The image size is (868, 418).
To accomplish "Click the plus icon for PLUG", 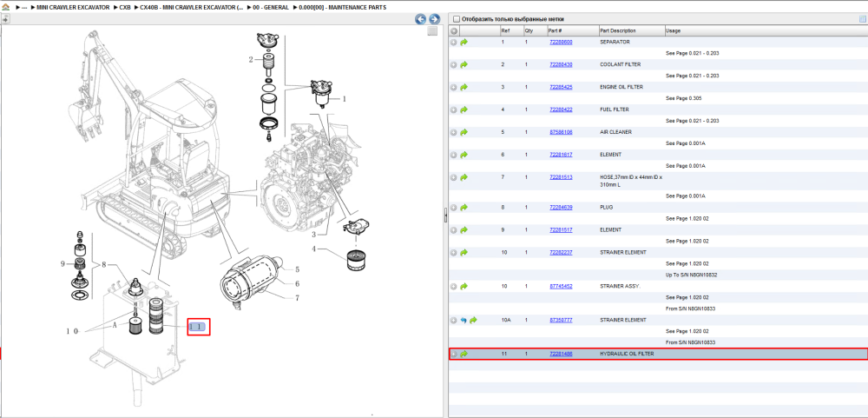I will tap(453, 208).
